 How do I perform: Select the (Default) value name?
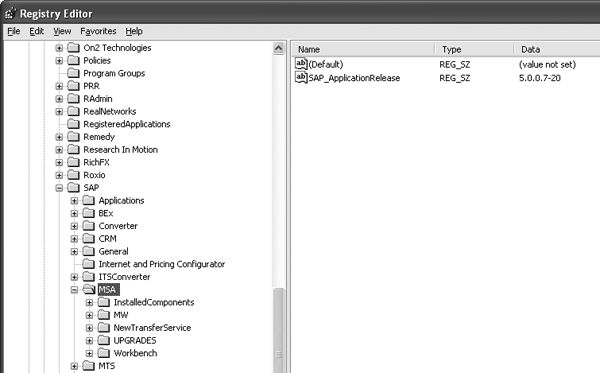tap(326, 64)
